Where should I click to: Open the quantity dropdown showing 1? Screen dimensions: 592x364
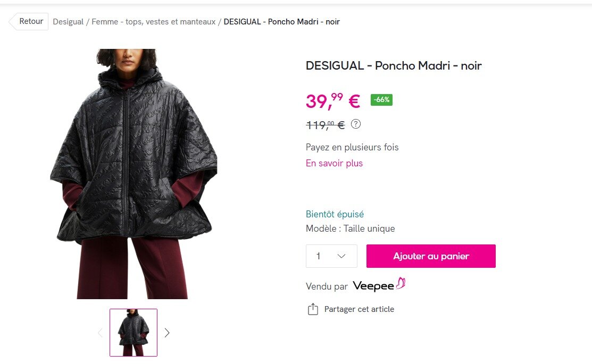click(x=331, y=256)
